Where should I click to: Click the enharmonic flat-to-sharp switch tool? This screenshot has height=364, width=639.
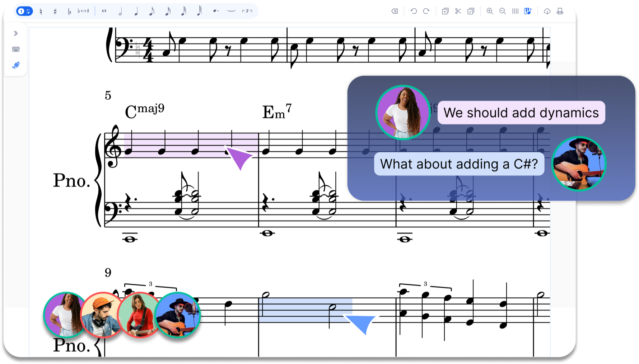click(83, 11)
